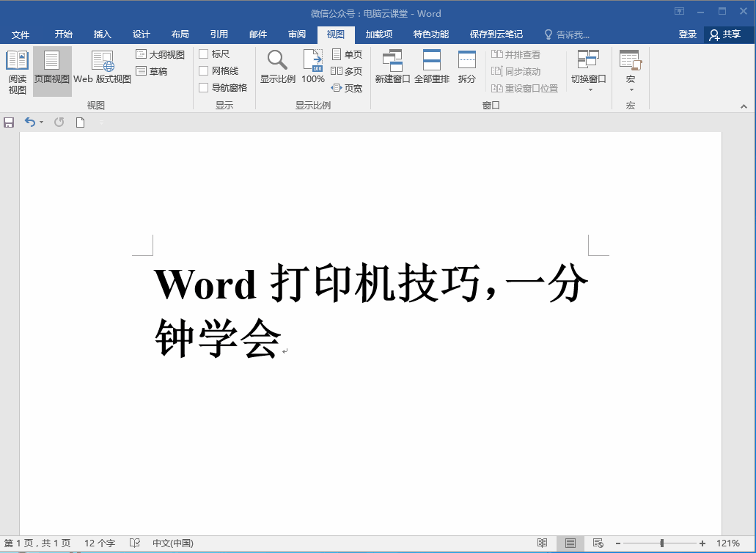Screen dimensions: 756x553
Task: Create a new blank document icon
Action: click(x=81, y=122)
